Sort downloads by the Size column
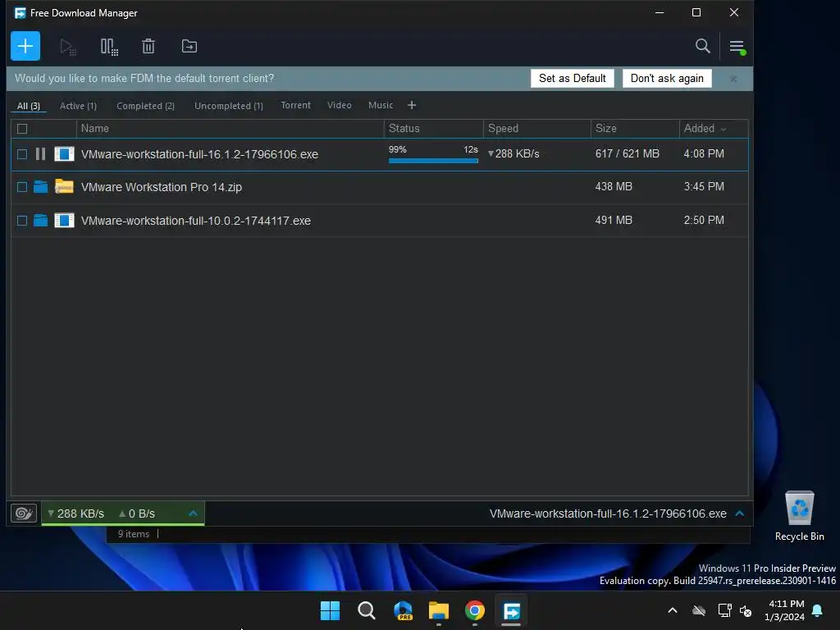Screen dimensions: 840x630 pos(636,129)
